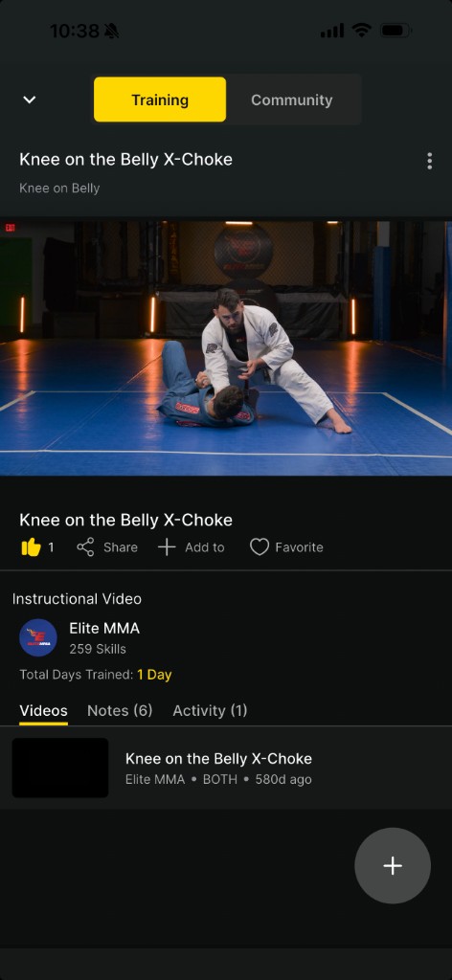452x980 pixels.
Task: Select Knee on the Belly X-Choke list entry
Action: click(x=226, y=768)
